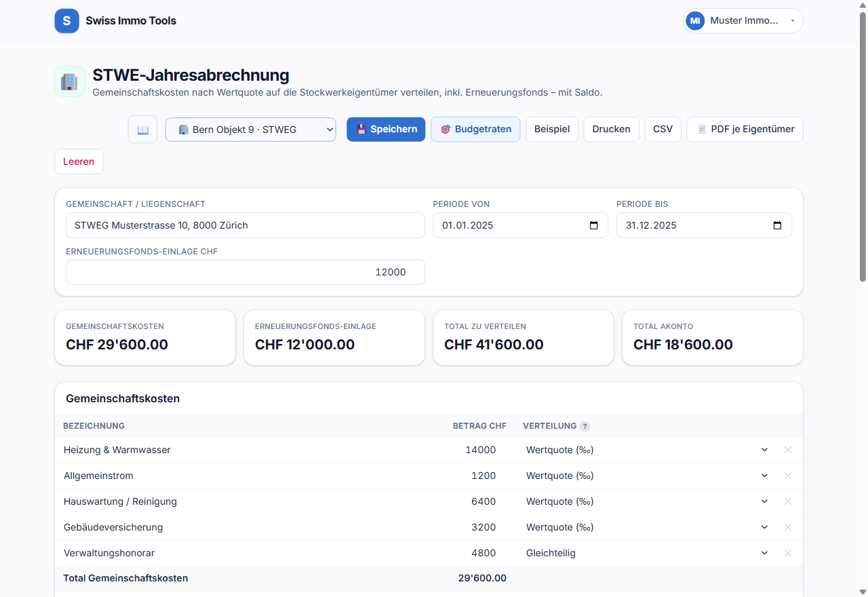Click the Speichern button
868x597 pixels.
[386, 130]
